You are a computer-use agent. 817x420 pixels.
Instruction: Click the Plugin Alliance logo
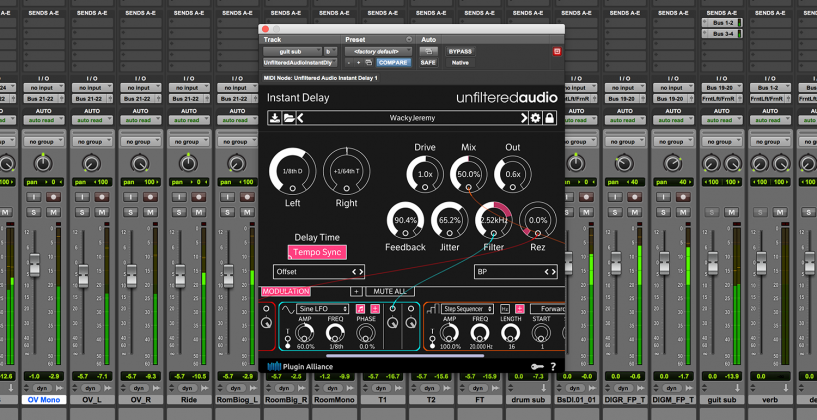(x=300, y=366)
